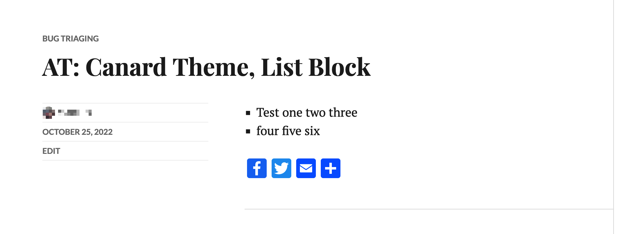Click the author's profile avatar
The image size is (644, 234).
click(48, 112)
